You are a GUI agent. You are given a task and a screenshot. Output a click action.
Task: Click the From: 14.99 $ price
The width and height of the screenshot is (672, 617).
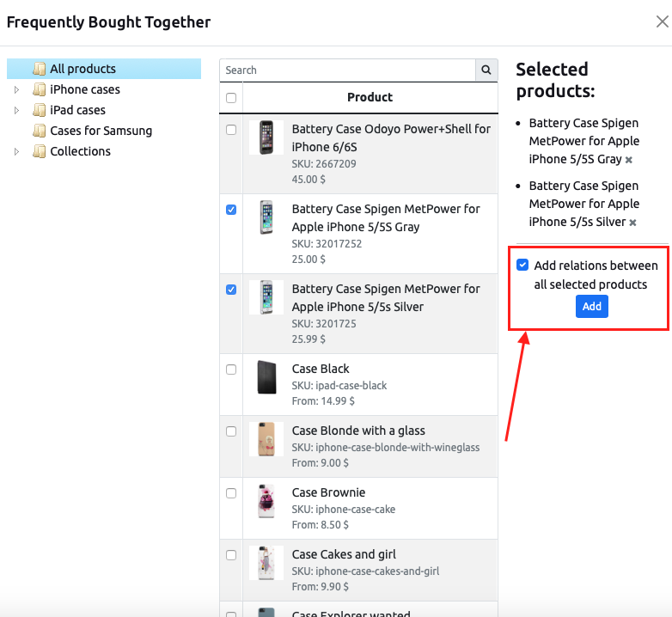tap(323, 401)
